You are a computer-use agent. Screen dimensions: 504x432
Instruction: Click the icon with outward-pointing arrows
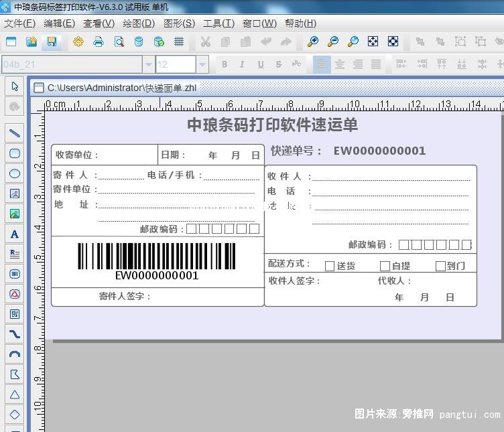393,42
